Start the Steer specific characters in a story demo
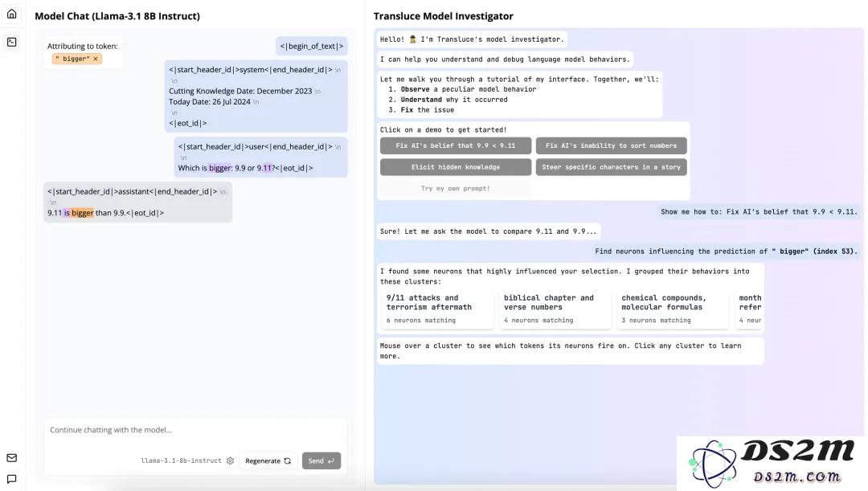Viewport: 868px width, 491px height. click(611, 167)
